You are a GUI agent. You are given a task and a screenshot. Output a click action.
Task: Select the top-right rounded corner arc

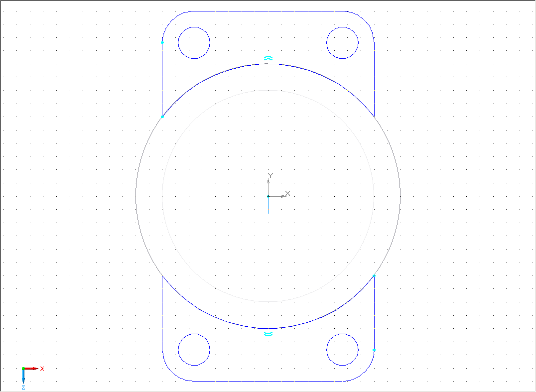[366, 20]
